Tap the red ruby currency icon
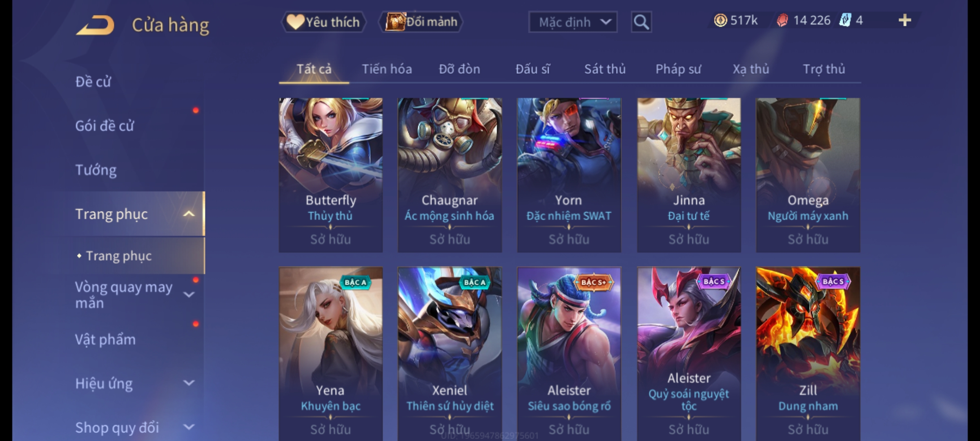 (x=782, y=20)
